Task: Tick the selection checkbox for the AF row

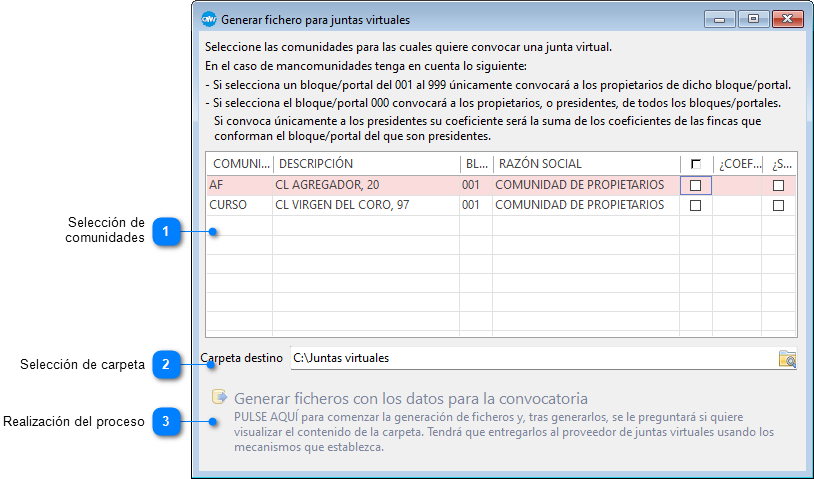Action: [696, 185]
